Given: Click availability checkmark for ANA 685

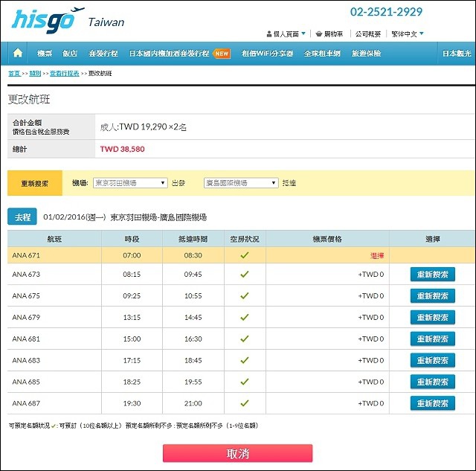Looking at the screenshot, I should pos(245,382).
